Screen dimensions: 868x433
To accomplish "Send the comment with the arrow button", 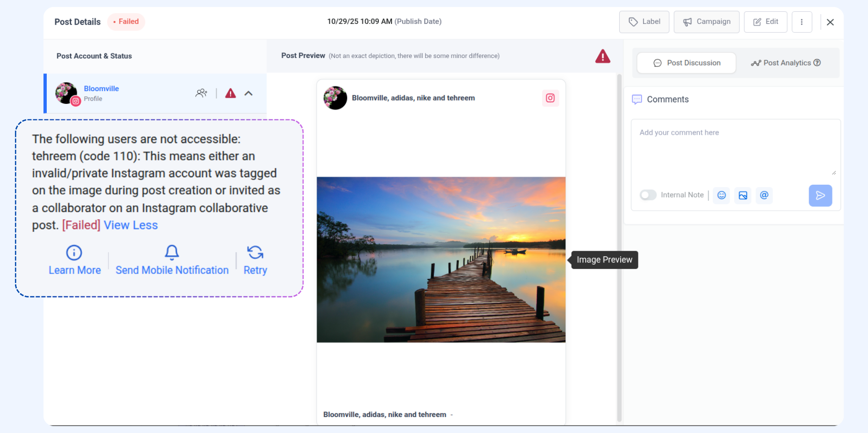I will [x=820, y=195].
